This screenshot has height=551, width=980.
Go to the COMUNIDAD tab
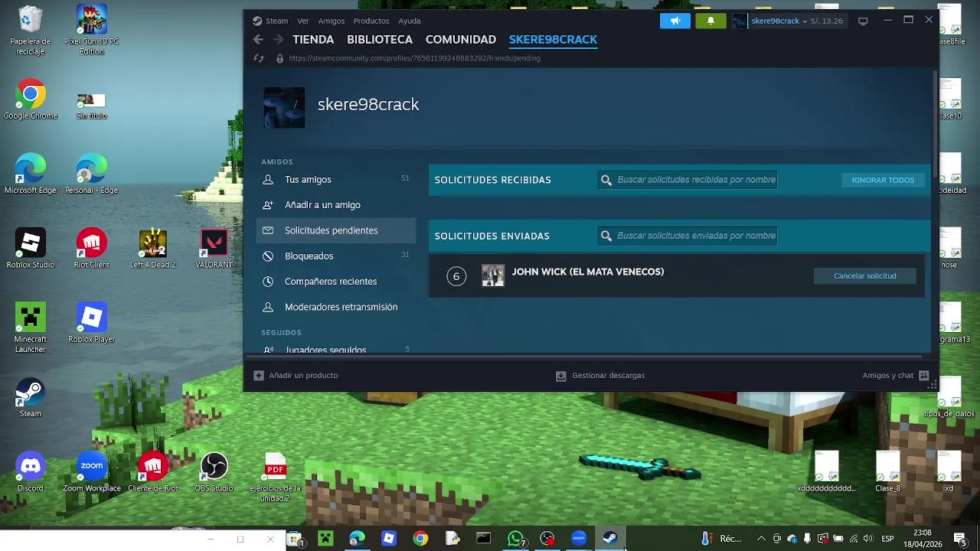[461, 40]
